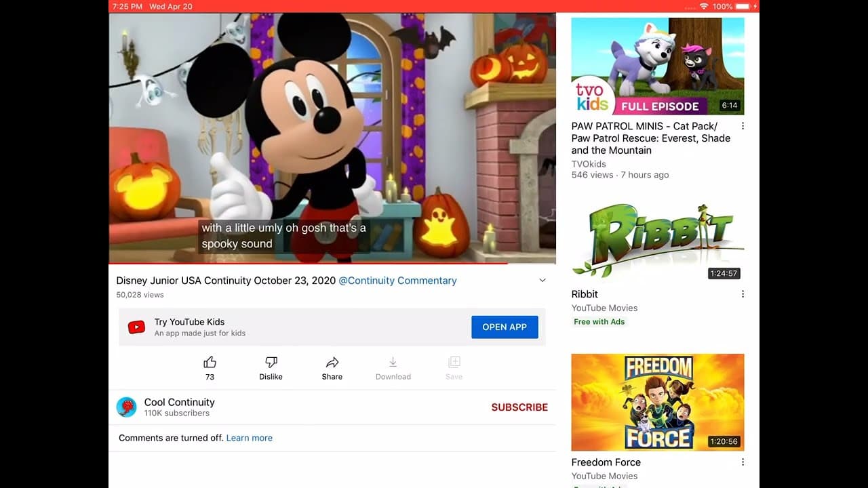The image size is (868, 488).
Task: Tap the Save to playlist icon
Action: [x=454, y=363]
